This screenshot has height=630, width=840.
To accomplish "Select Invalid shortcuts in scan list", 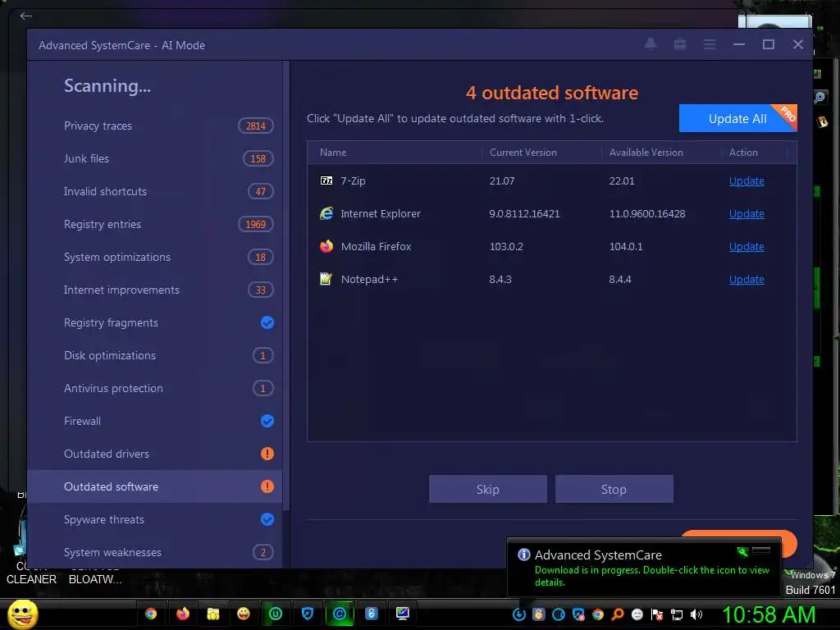I will click(x=154, y=191).
